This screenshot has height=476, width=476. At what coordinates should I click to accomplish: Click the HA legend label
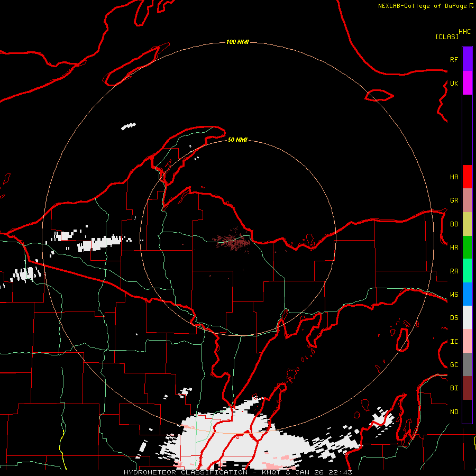pyautogui.click(x=454, y=177)
